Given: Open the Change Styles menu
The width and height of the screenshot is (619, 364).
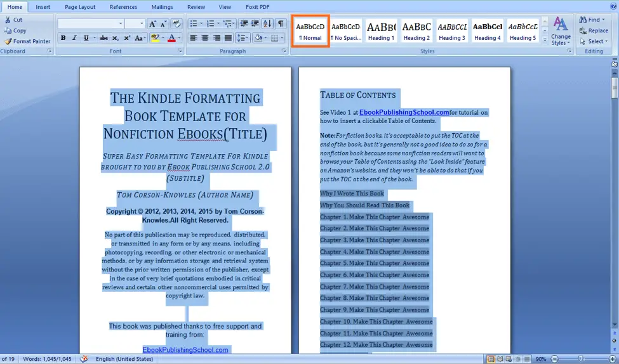Looking at the screenshot, I should click(561, 32).
